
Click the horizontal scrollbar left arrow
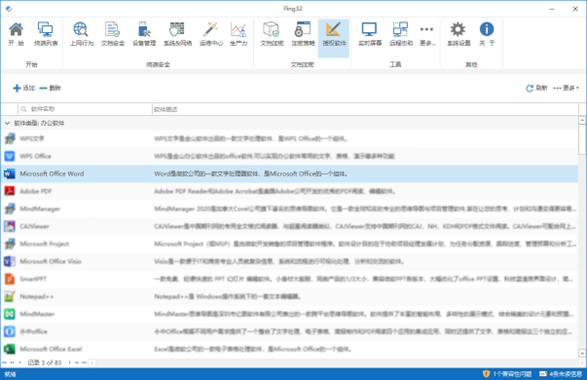(92, 362)
